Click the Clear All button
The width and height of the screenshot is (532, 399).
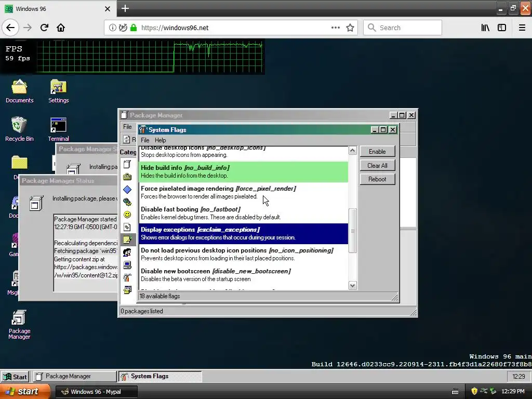pyautogui.click(x=377, y=166)
